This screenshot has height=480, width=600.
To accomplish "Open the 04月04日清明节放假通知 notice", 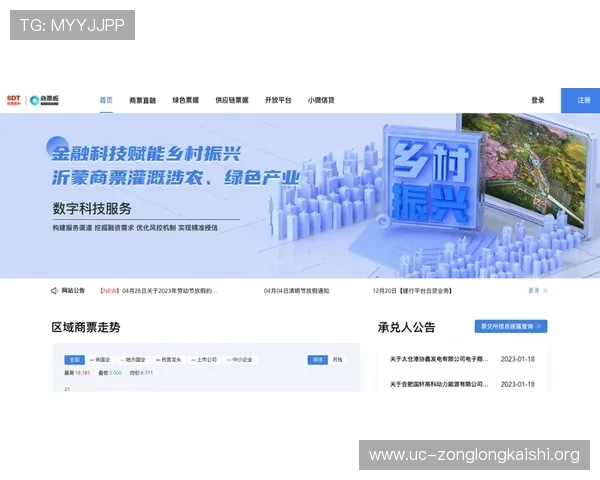I will [296, 291].
